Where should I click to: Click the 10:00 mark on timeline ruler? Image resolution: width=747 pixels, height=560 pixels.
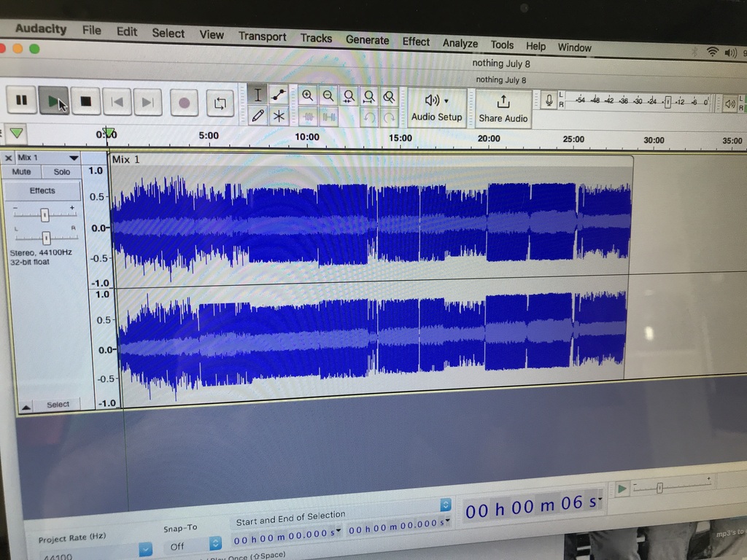tap(307, 137)
